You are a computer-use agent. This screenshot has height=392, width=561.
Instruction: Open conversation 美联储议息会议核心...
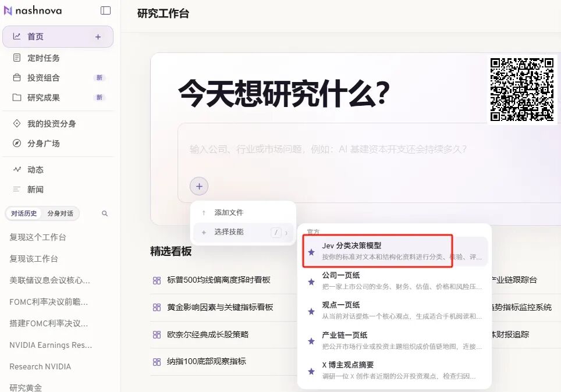(49, 280)
